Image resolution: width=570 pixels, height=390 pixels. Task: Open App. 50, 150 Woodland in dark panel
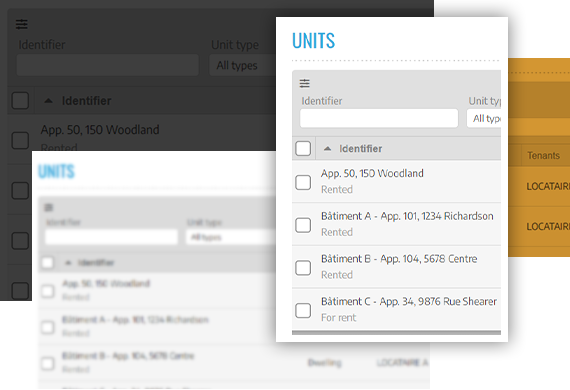click(100, 130)
